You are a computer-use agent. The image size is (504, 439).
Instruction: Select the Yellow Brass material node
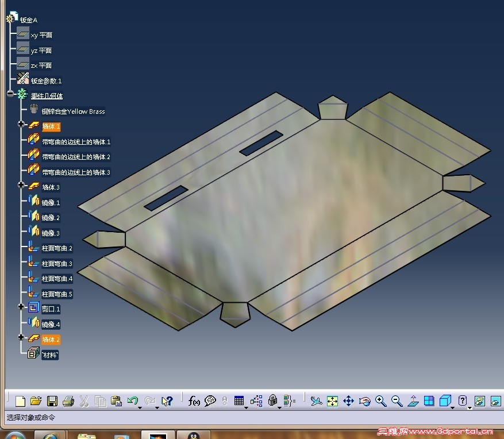74,111
